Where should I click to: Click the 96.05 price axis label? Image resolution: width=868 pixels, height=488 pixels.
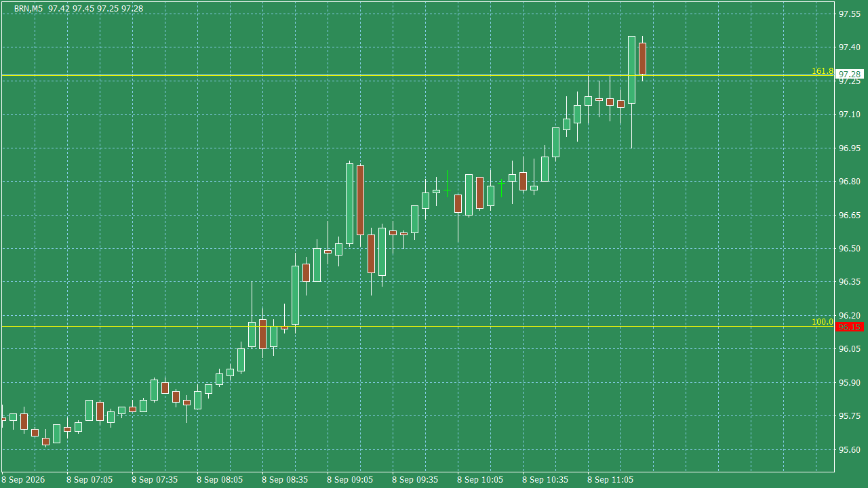[x=850, y=349]
